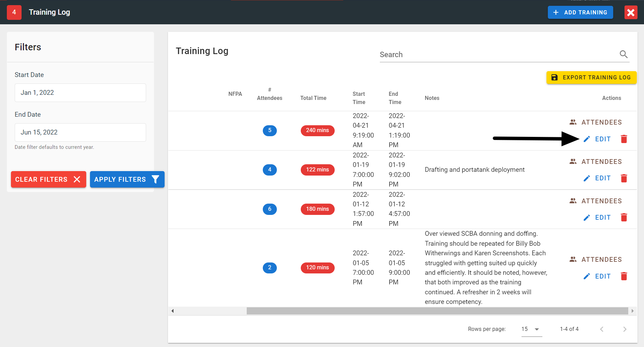The width and height of the screenshot is (644, 347).
Task: Edit the 2022-04-21 training entry
Action: click(x=597, y=139)
